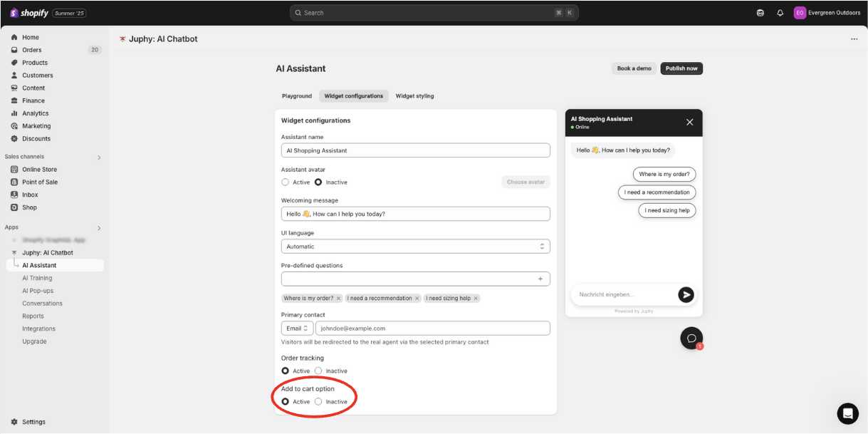Click Juphy: AI Chatbot app in sidebar
The width and height of the screenshot is (868, 434).
(48, 253)
